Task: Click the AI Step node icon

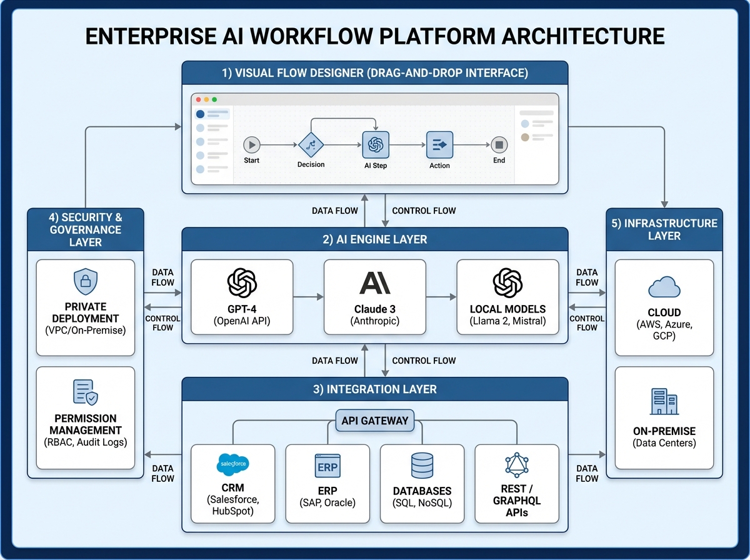Action: click(376, 145)
